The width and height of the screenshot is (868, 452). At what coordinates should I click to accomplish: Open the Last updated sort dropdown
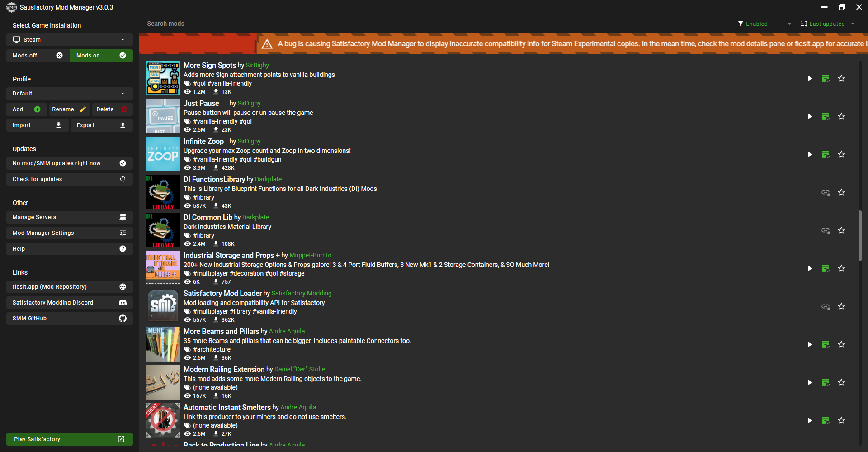[827, 24]
